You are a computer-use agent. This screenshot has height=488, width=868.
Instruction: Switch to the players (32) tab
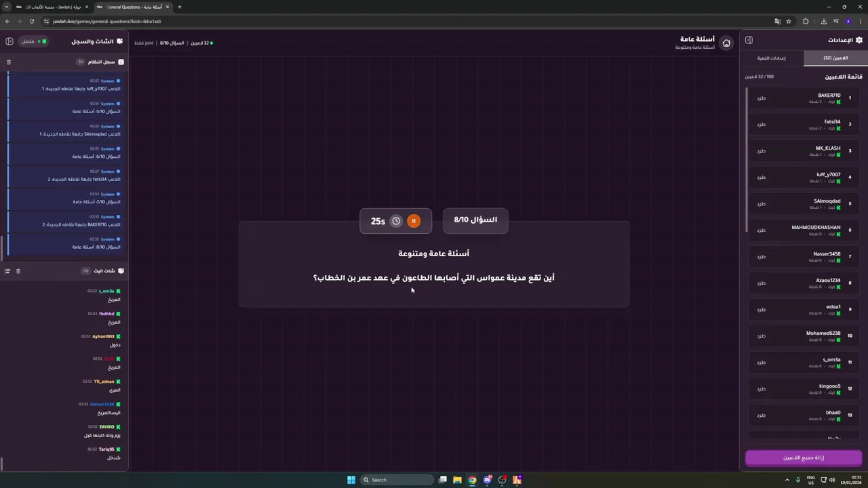point(835,58)
